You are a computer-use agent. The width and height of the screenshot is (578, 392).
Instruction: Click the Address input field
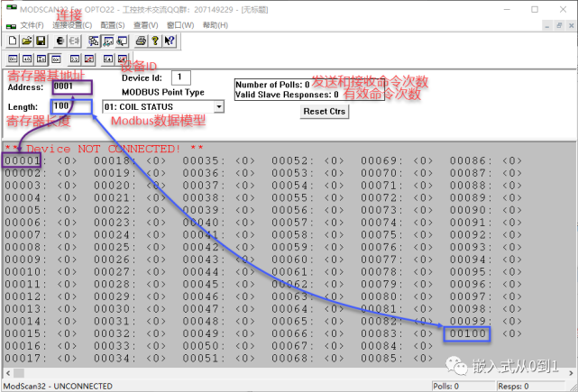[72, 87]
